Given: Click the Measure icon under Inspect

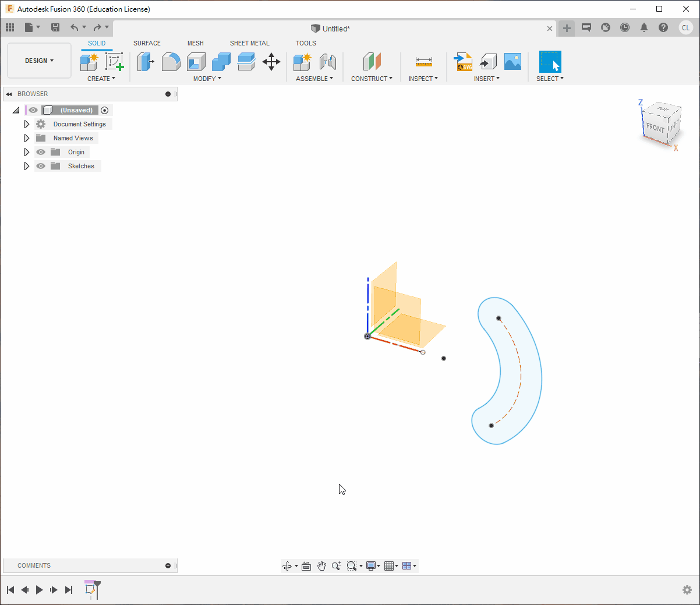Looking at the screenshot, I should pyautogui.click(x=423, y=62).
